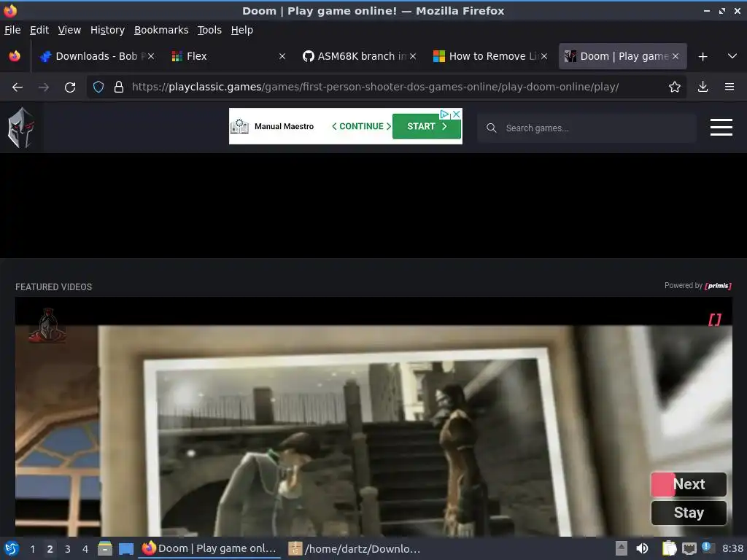
Task: Open the site navigation hamburger menu
Action: click(721, 128)
